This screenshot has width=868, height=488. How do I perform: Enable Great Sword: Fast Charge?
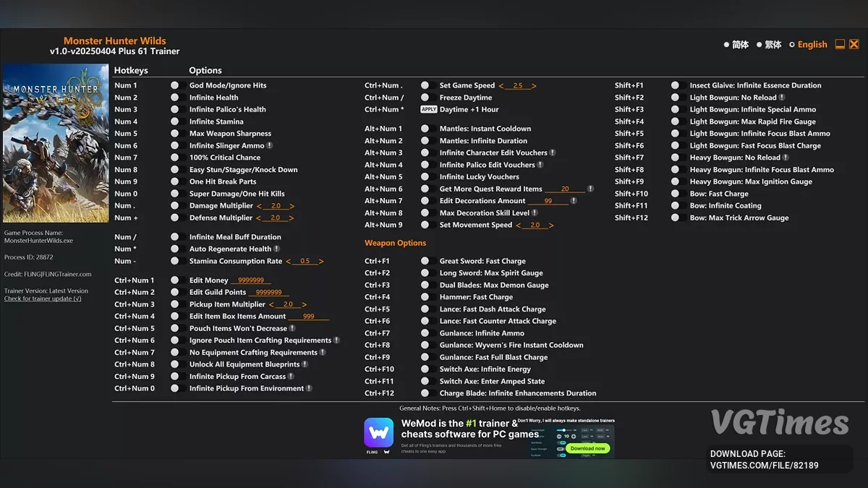[x=425, y=260]
